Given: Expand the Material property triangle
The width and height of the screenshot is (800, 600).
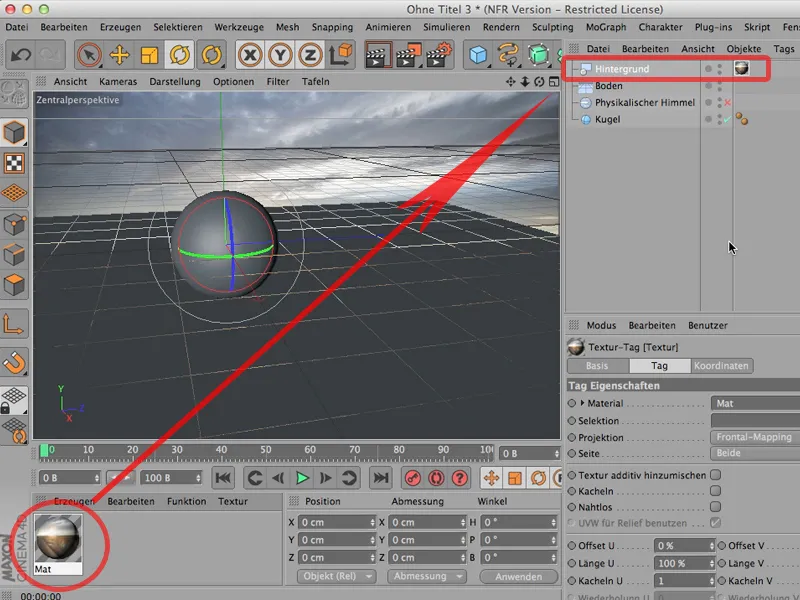Looking at the screenshot, I should [582, 403].
